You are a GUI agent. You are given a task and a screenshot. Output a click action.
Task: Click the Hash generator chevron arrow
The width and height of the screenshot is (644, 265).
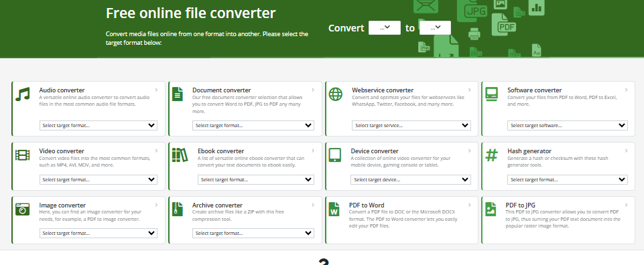pyautogui.click(x=627, y=151)
